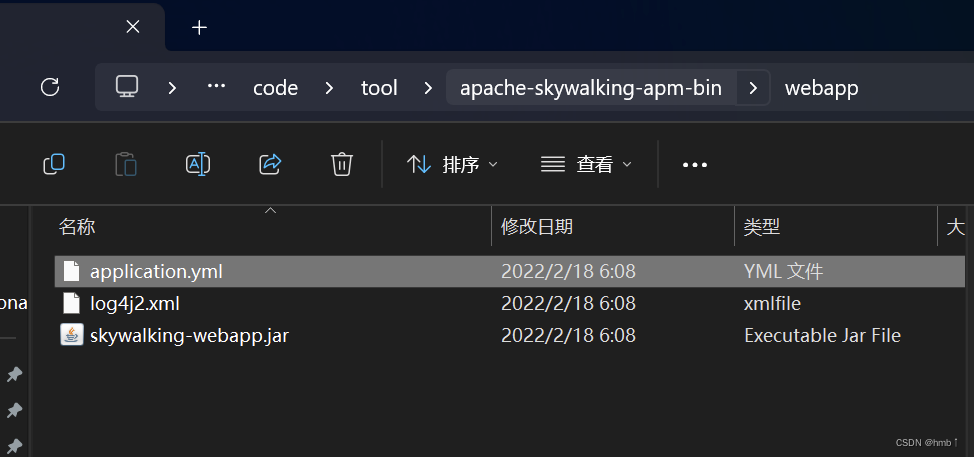Click the This PC monitor icon
The image size is (974, 457).
point(127,86)
